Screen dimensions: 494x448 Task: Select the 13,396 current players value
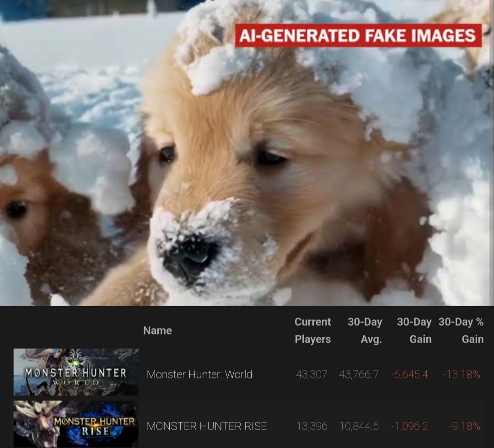click(x=311, y=426)
